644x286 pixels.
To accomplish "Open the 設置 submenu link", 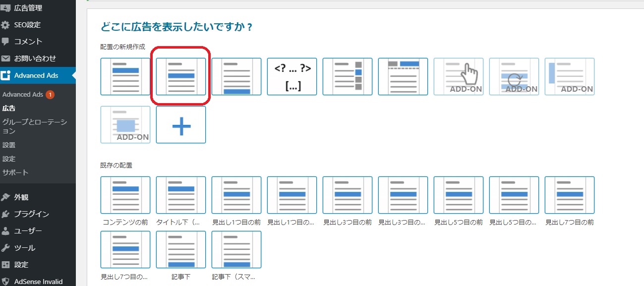I will click(x=9, y=145).
